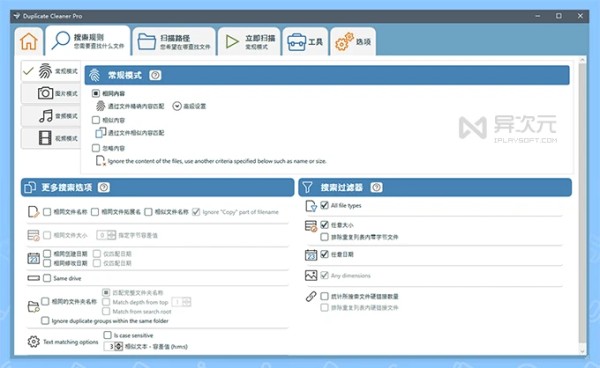Click the byte tolerance value field
600x368 pixels.
[102, 235]
